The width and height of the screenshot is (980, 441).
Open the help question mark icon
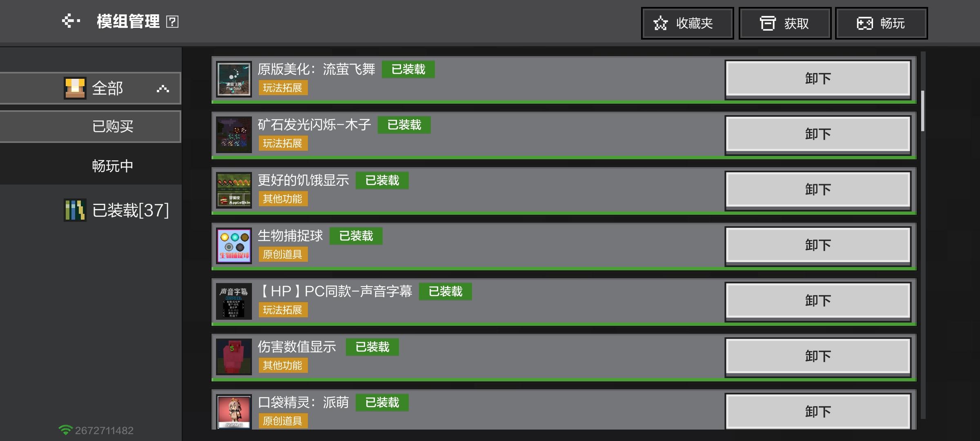tap(172, 22)
